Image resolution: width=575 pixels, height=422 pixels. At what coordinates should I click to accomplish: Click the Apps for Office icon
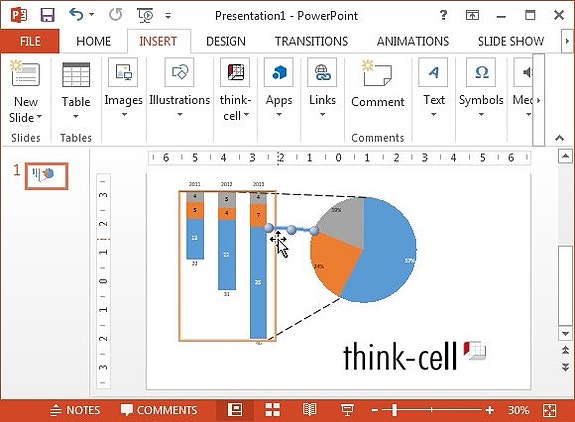(279, 72)
